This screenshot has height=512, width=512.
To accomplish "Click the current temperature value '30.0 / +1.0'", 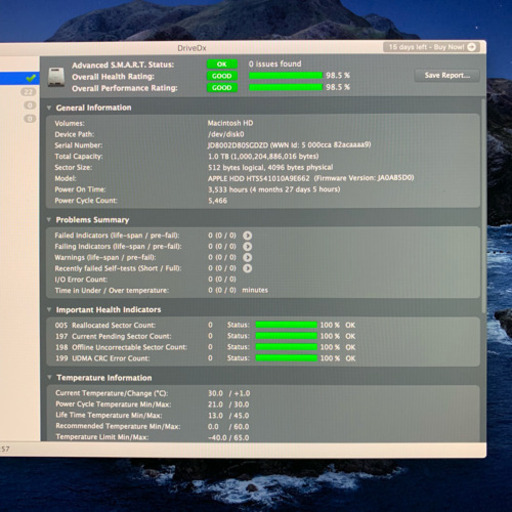I will [229, 393].
